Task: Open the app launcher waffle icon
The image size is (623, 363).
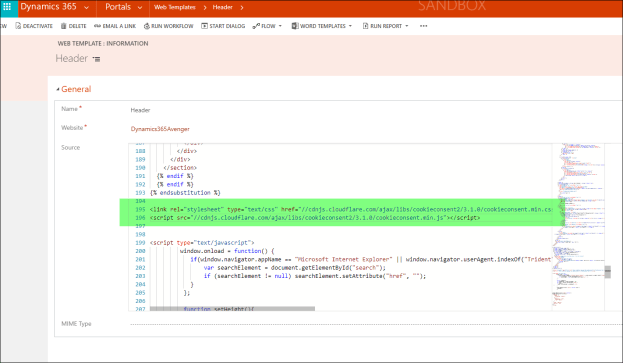Action: [x=7, y=7]
